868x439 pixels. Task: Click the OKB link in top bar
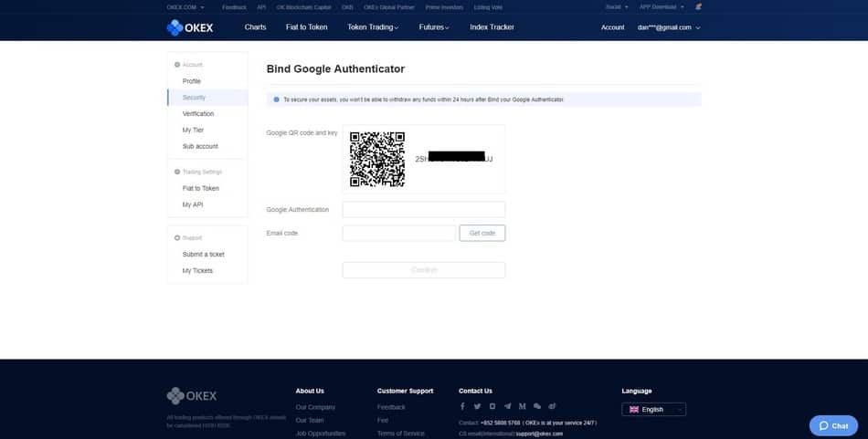click(347, 7)
